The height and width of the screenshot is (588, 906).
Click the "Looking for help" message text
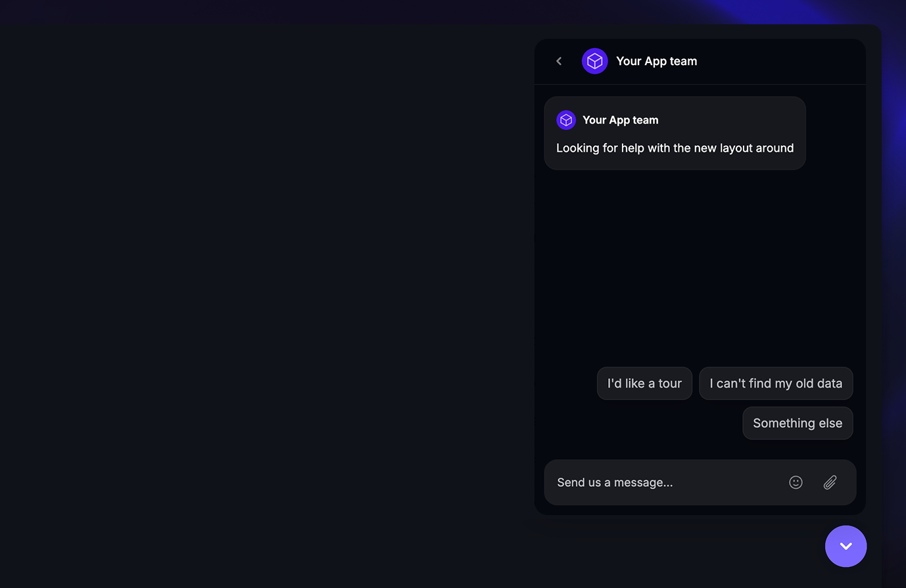675,148
